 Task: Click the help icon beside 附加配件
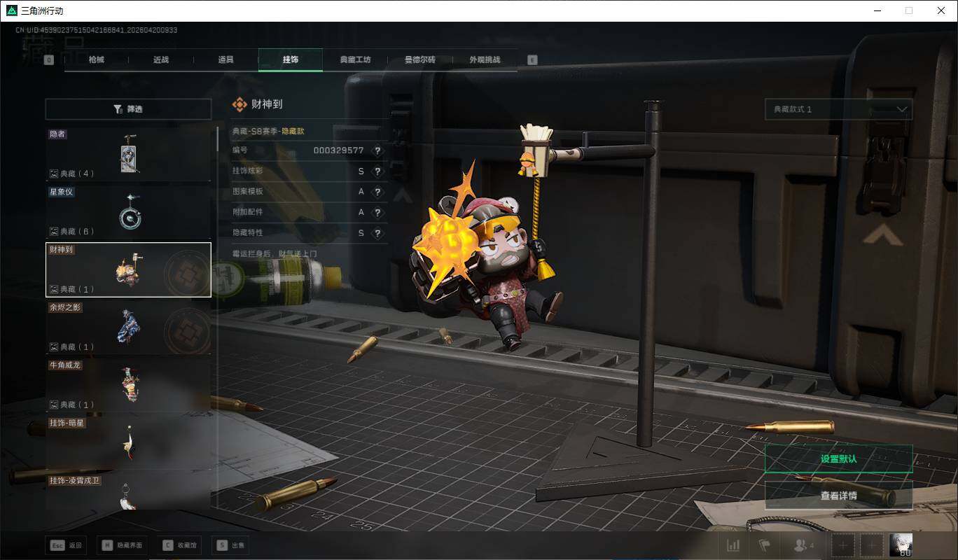pyautogui.click(x=377, y=212)
